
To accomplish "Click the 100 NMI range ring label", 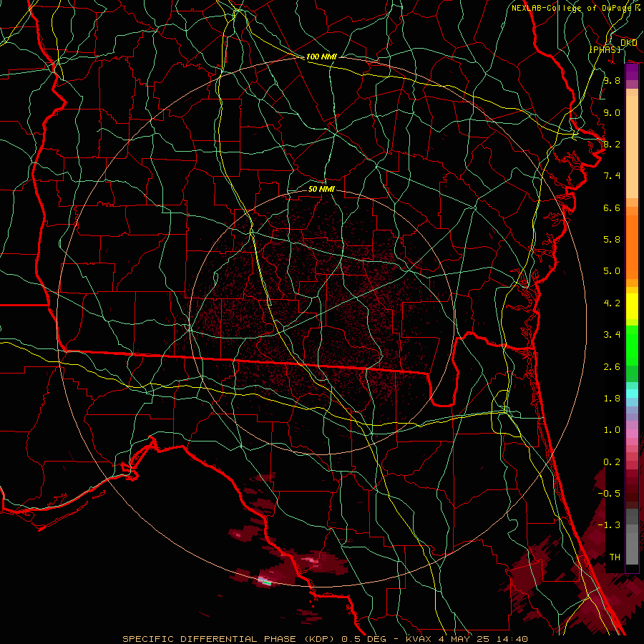I will [321, 57].
